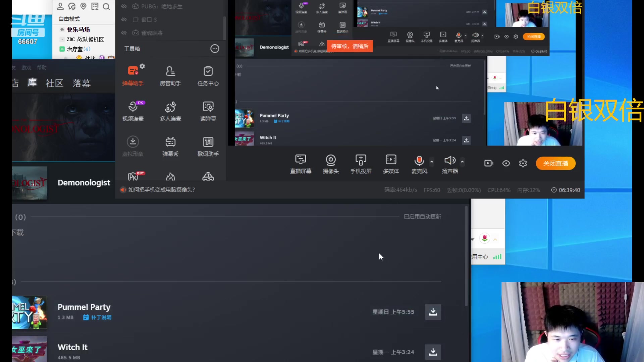Click the flower tray icon
This screenshot has height=362, width=644.
pyautogui.click(x=485, y=238)
